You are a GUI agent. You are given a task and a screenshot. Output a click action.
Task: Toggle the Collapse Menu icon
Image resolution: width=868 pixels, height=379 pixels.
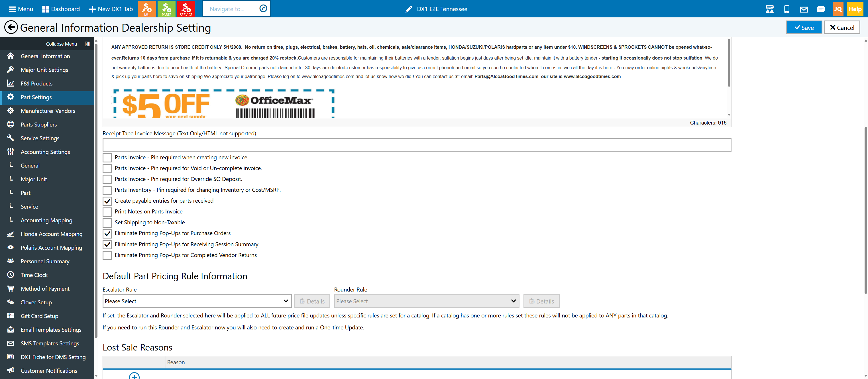click(87, 44)
